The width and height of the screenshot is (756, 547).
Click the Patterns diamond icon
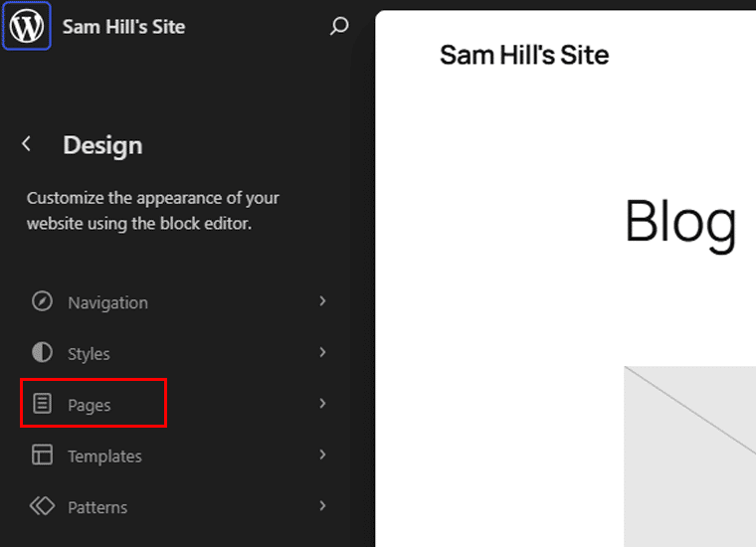[x=42, y=506]
